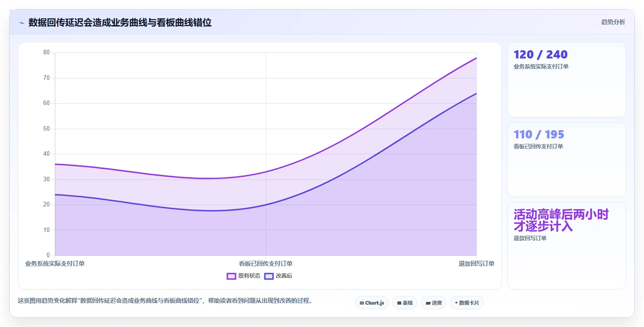The height and width of the screenshot is (327, 644).
Task: Click the y-axis value 80
Action: 46,53
